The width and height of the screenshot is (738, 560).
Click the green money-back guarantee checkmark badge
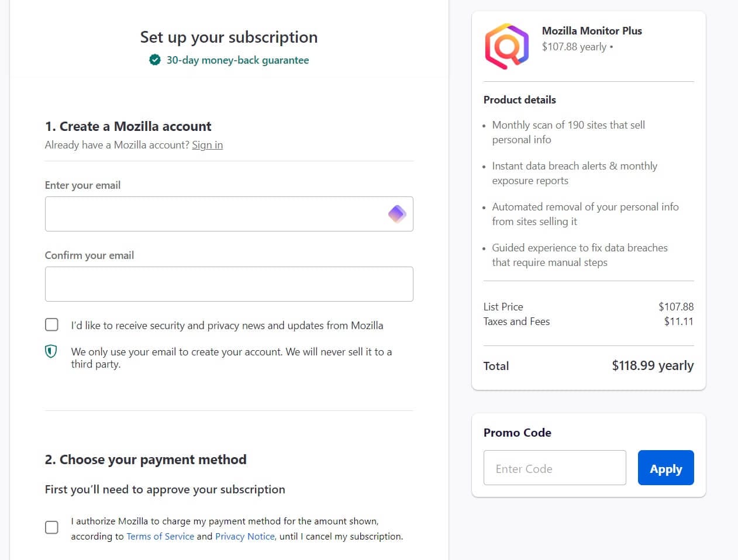tap(154, 59)
